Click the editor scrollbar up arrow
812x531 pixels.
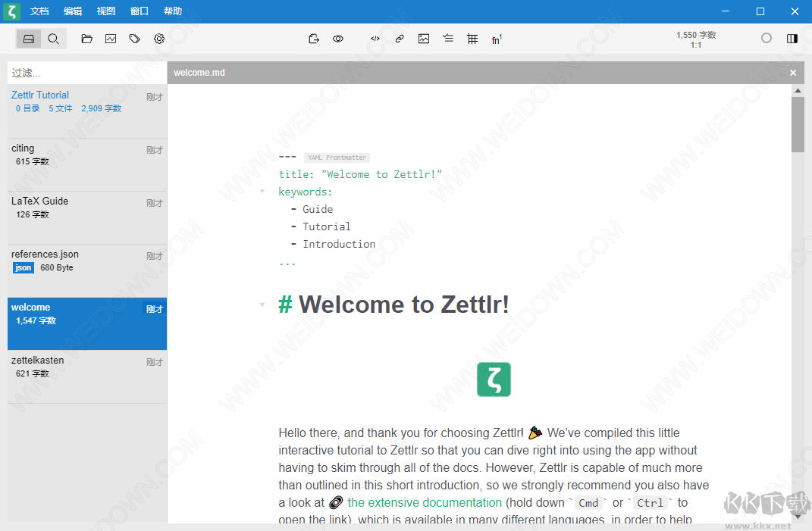pos(798,91)
